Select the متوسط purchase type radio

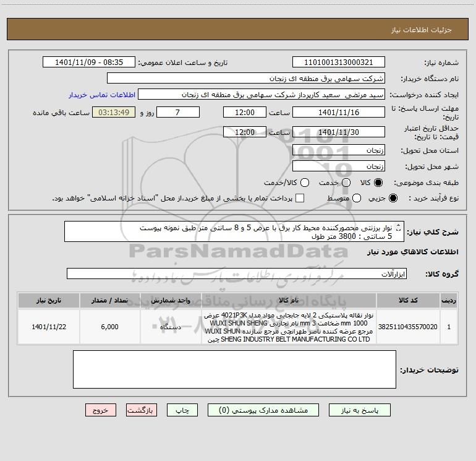tap(357, 198)
